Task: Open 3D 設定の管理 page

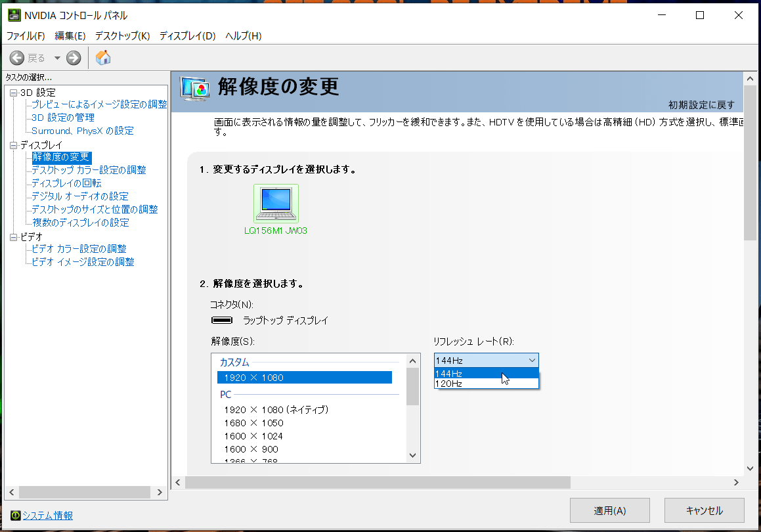Action: coord(63,118)
